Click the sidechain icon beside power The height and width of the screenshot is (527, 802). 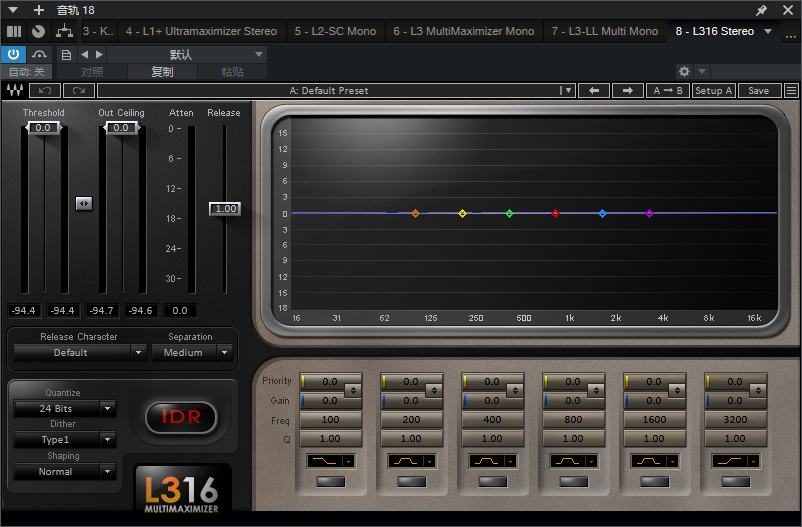[x=39, y=54]
